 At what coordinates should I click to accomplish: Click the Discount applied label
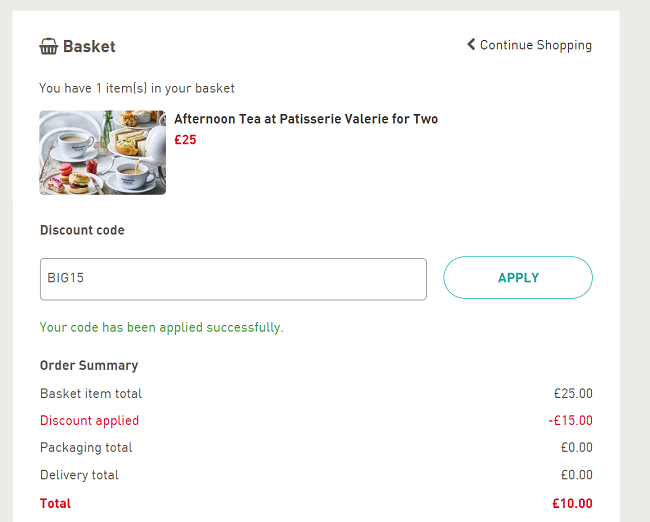pos(89,420)
